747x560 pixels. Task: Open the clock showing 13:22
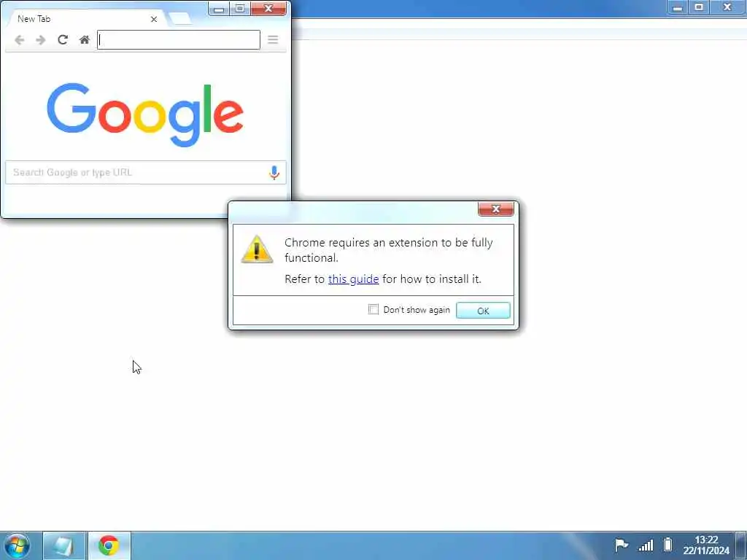706,545
